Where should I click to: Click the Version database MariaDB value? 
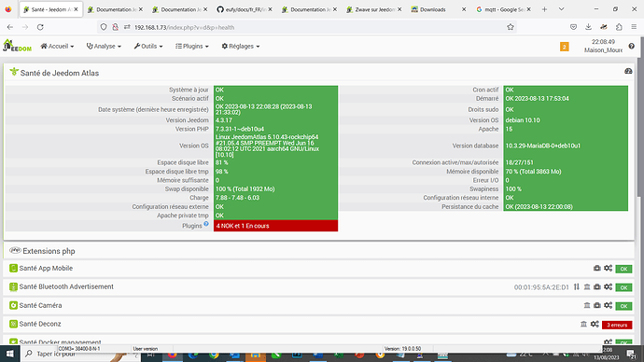pos(542,146)
